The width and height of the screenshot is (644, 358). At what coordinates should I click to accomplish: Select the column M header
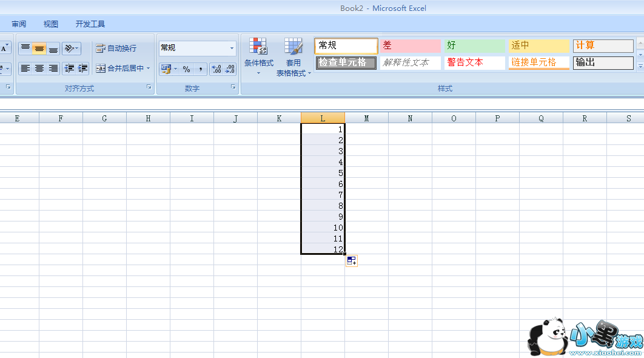[366, 118]
